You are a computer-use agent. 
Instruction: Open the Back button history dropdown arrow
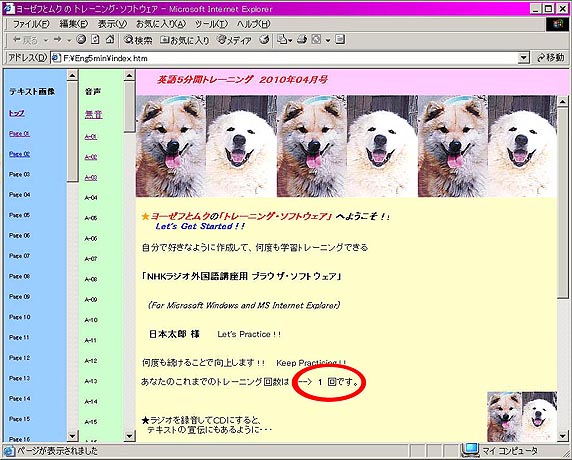pos(46,40)
